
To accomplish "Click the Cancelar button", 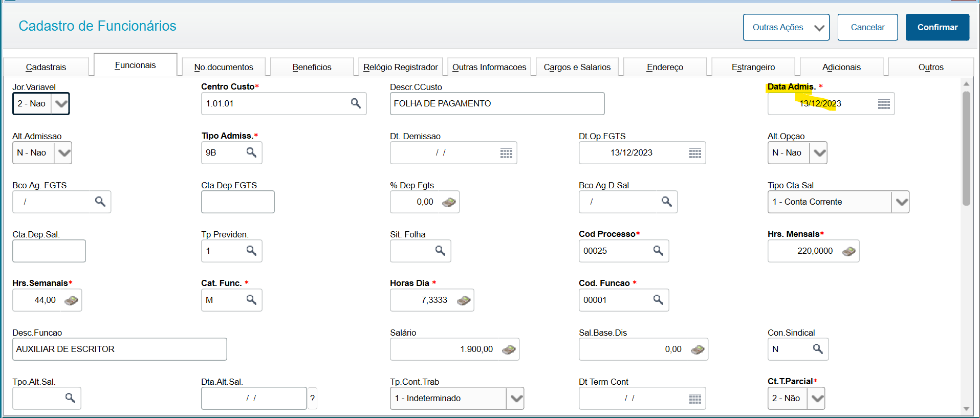I will 867,28.
